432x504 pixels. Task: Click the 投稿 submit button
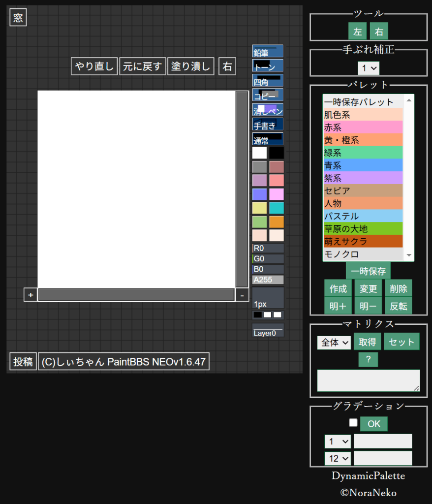[23, 362]
